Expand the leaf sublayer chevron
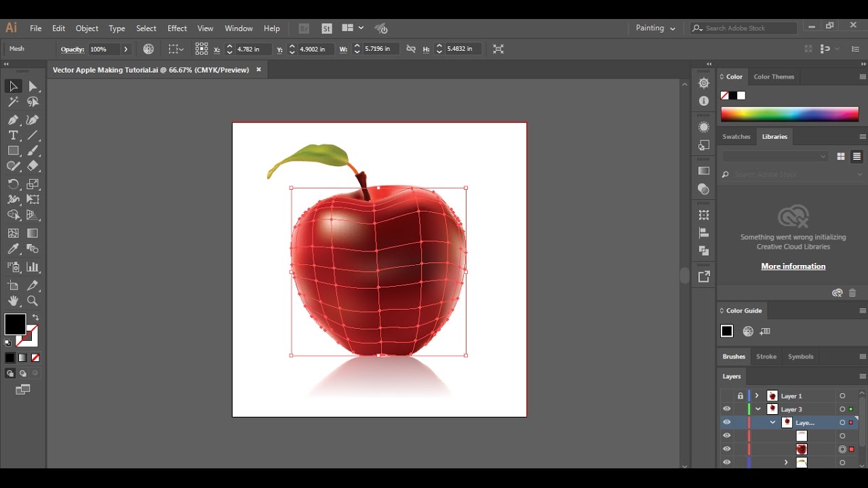The image size is (868, 488). click(x=786, y=462)
